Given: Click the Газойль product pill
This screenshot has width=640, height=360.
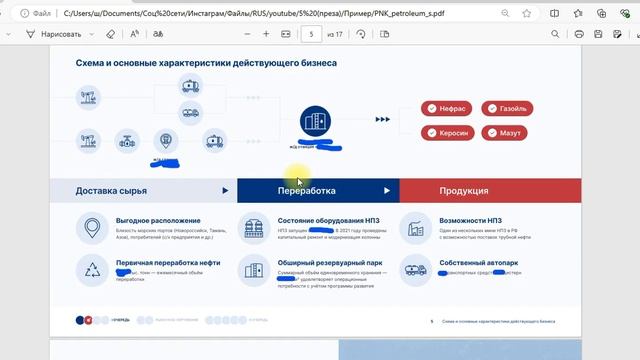Looking at the screenshot, I should 507,109.
